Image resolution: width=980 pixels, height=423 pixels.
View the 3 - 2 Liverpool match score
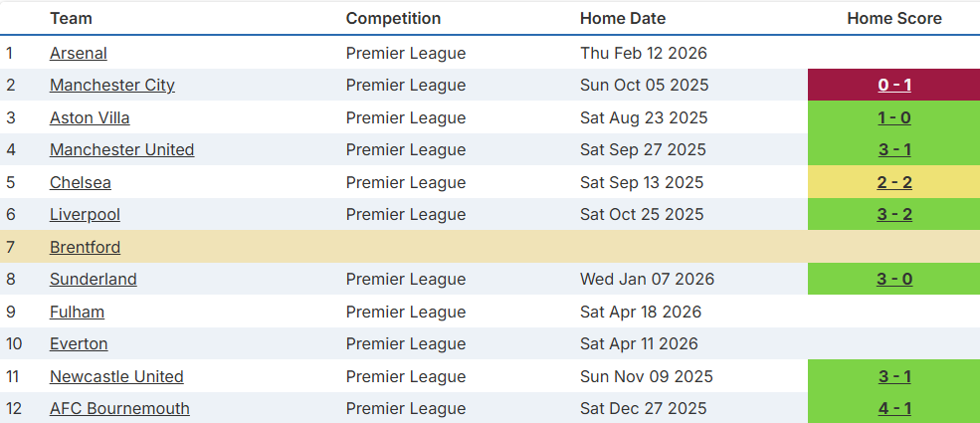[894, 214]
